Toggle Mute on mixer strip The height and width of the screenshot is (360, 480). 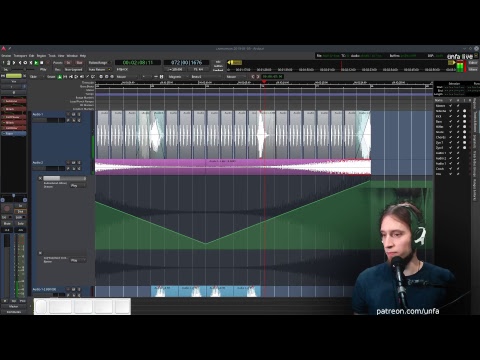point(7,223)
